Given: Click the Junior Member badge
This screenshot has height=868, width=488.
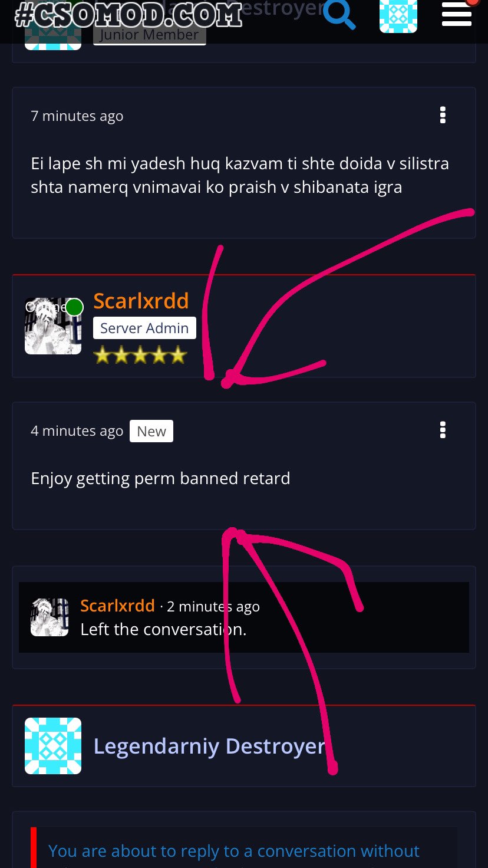Looking at the screenshot, I should point(149,35).
